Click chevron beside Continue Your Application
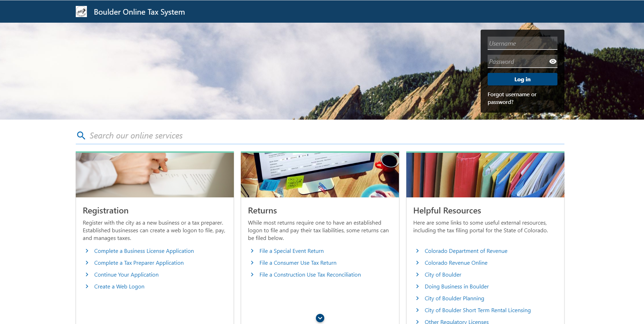The width and height of the screenshot is (644, 324). tap(87, 274)
